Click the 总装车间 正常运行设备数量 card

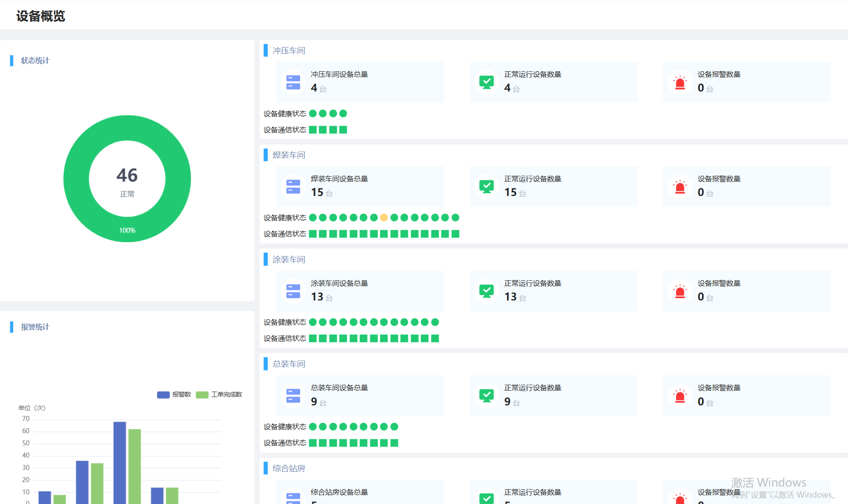pos(553,395)
